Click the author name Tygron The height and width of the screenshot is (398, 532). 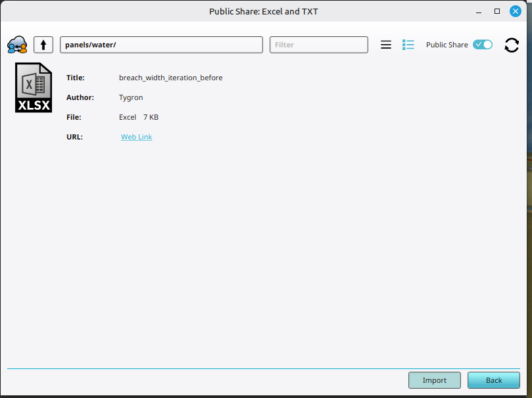tap(130, 97)
